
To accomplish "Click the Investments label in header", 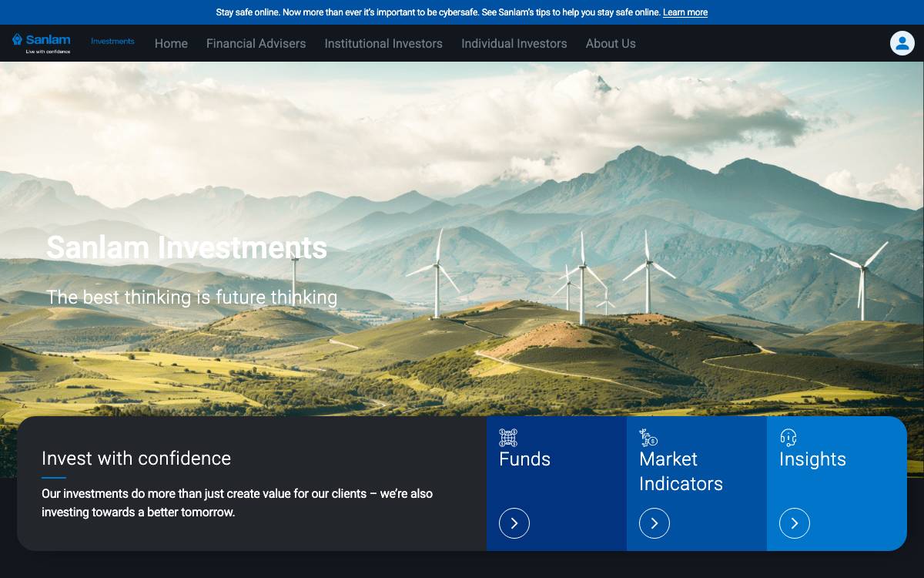I will [x=112, y=41].
